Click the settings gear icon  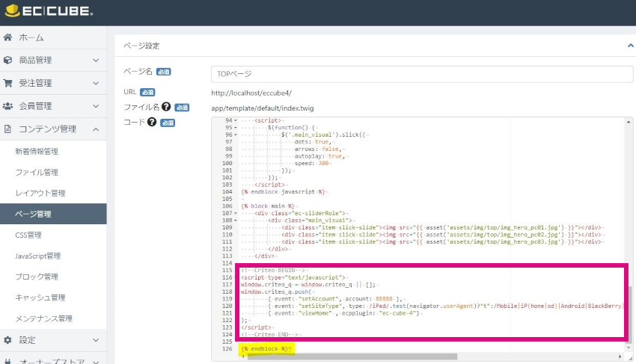point(7,340)
